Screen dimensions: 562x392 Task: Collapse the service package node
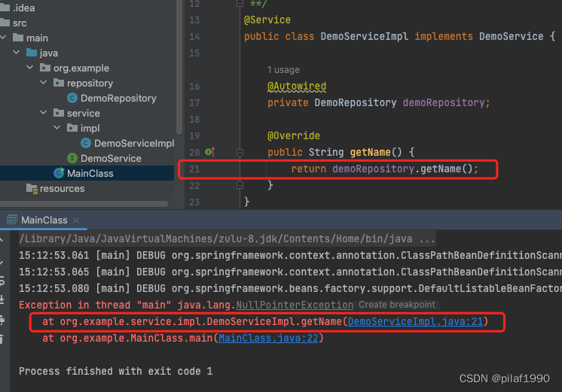click(44, 112)
